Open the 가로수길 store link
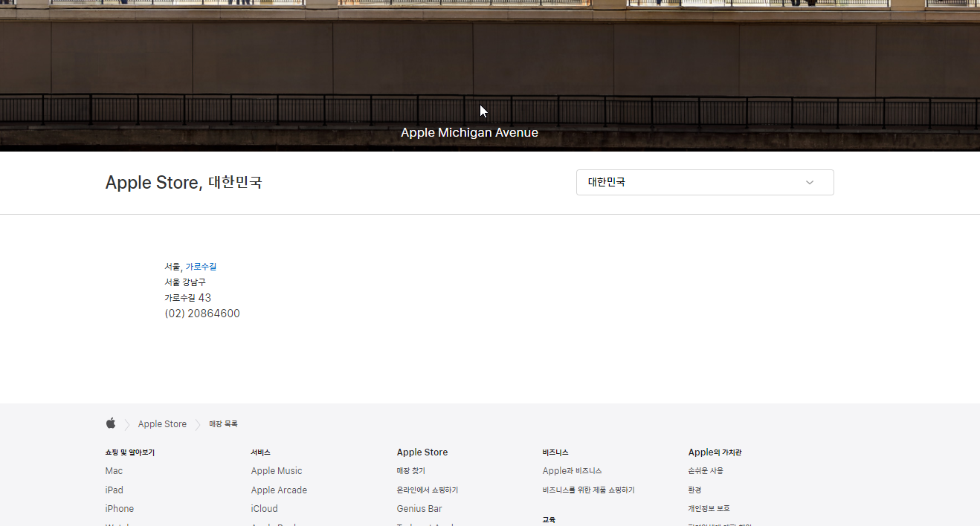The height and width of the screenshot is (526, 980). click(201, 267)
